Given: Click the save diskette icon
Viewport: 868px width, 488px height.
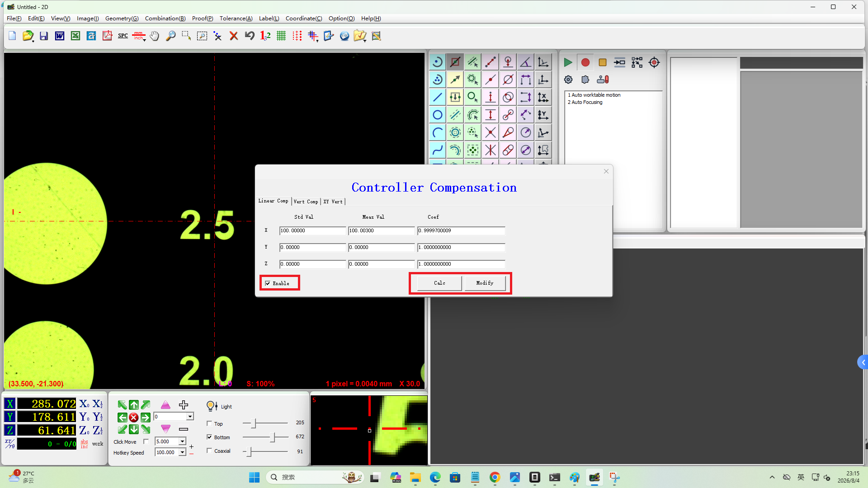Looking at the screenshot, I should pyautogui.click(x=44, y=36).
